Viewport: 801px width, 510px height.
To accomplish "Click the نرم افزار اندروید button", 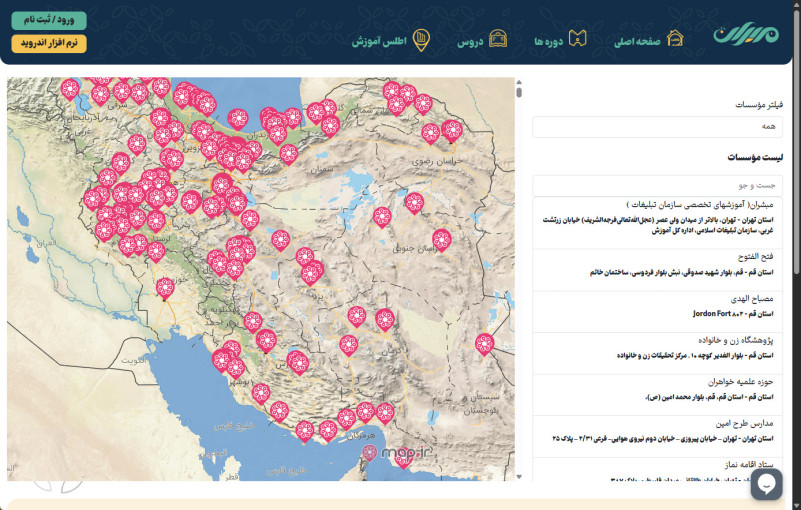I will pos(49,43).
